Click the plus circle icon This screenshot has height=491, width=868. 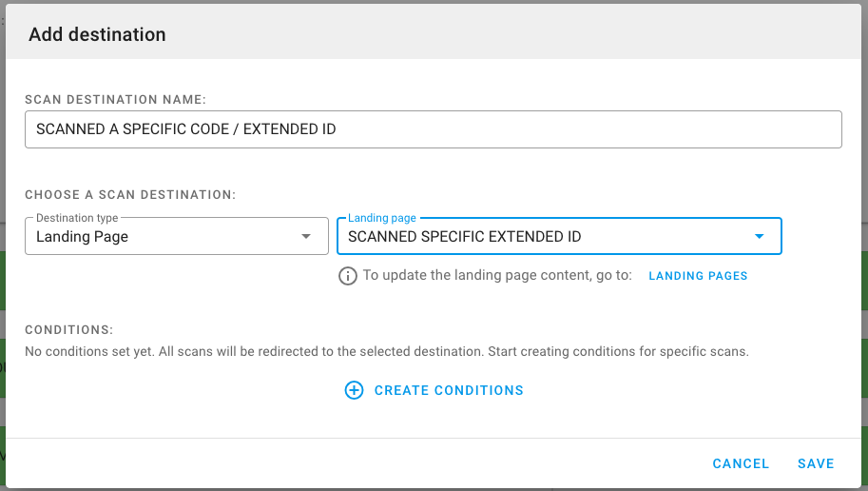354,390
